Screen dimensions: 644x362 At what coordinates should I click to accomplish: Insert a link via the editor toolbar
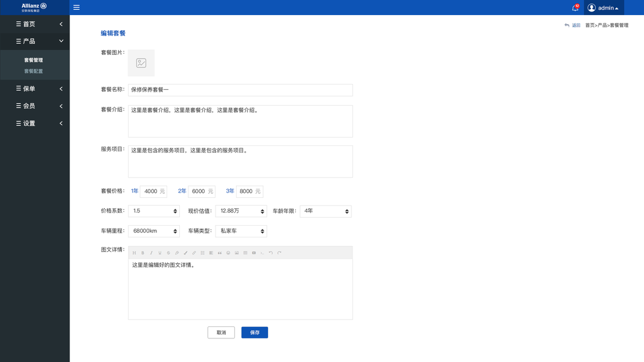click(x=194, y=253)
